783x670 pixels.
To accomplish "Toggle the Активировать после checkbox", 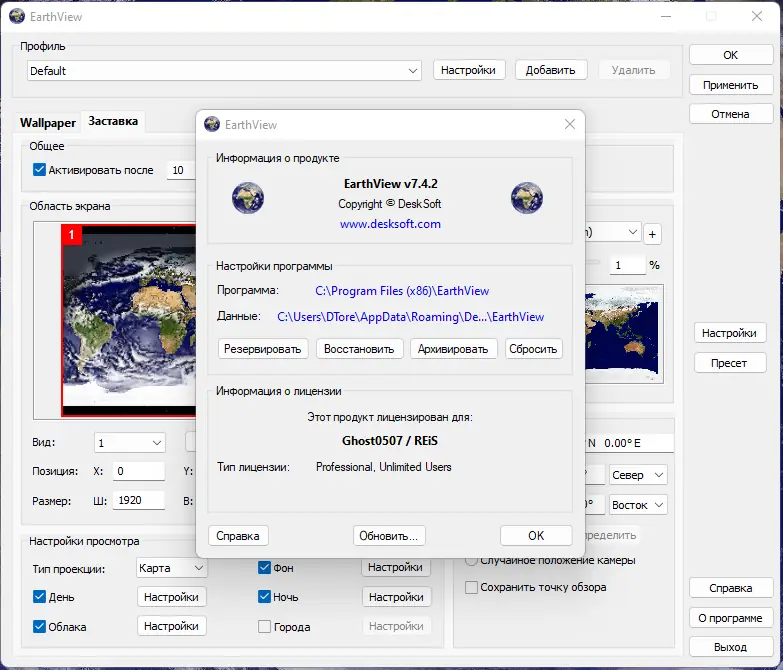I will [39, 170].
